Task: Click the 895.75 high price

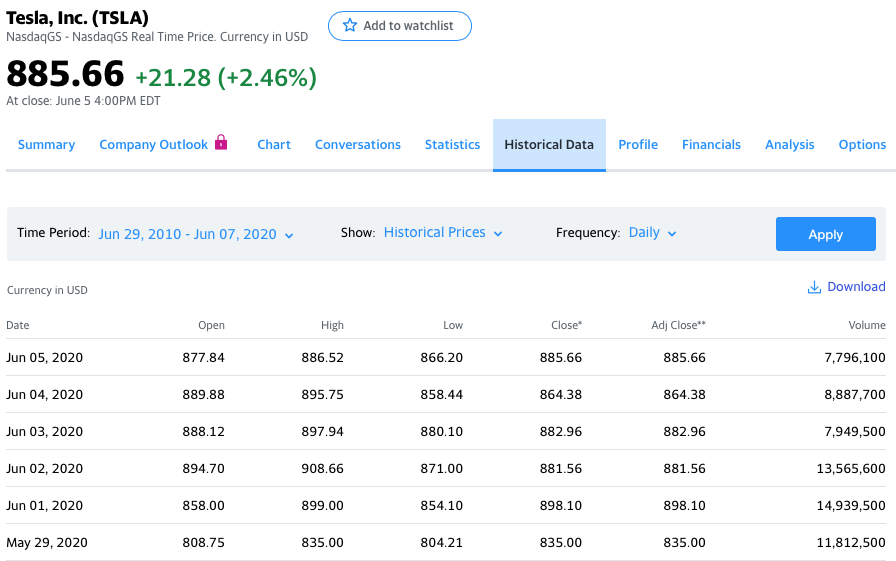Action: [x=322, y=395]
